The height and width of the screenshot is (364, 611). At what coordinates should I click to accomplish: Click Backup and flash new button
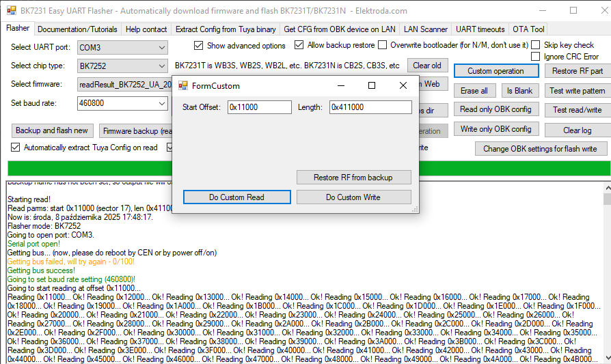pyautogui.click(x=52, y=130)
